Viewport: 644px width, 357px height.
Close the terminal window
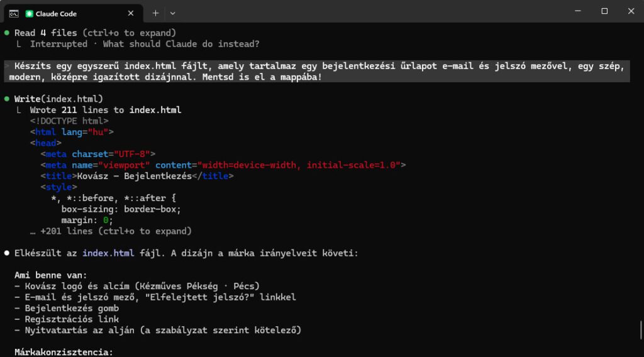click(631, 11)
